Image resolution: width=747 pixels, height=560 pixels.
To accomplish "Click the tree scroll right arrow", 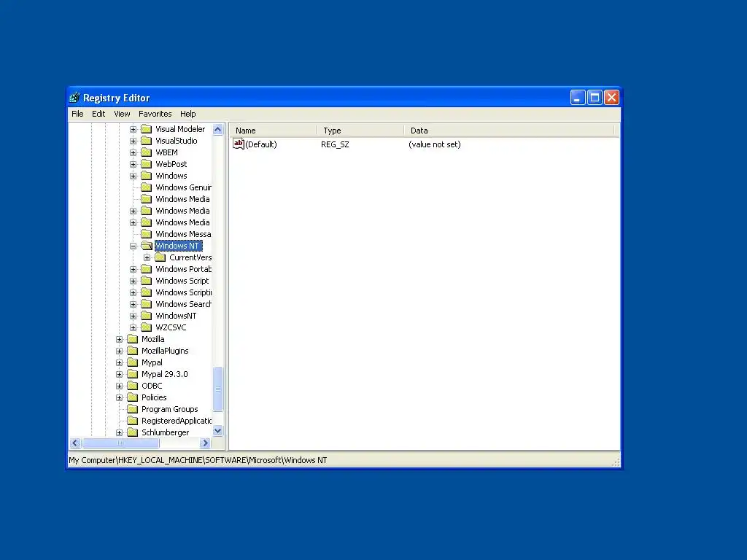I will point(205,443).
